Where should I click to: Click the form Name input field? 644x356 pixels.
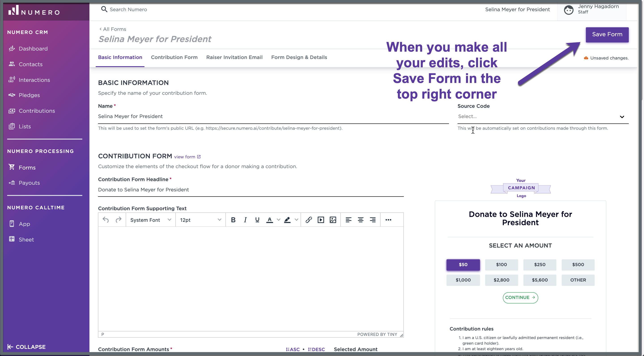[x=273, y=117]
